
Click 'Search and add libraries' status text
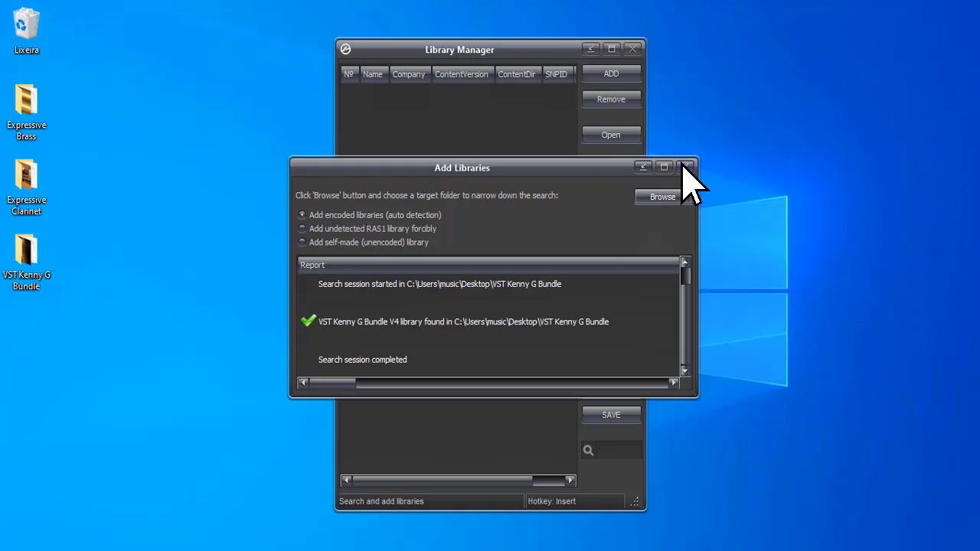[x=381, y=501]
